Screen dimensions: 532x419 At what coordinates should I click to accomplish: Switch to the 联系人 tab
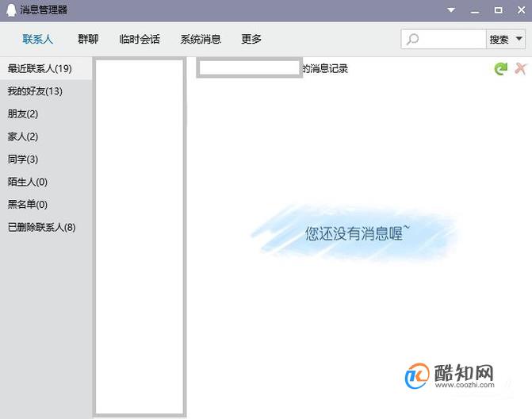(x=38, y=39)
